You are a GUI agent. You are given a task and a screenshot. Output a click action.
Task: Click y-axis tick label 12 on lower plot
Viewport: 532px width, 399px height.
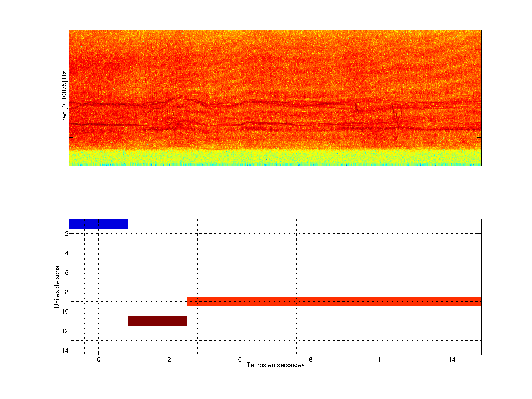tap(65, 331)
